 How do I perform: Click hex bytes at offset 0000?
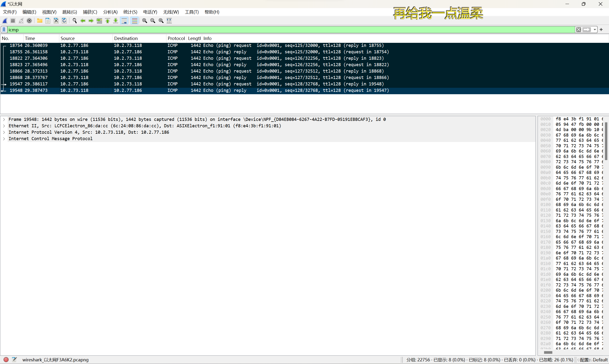(579, 119)
